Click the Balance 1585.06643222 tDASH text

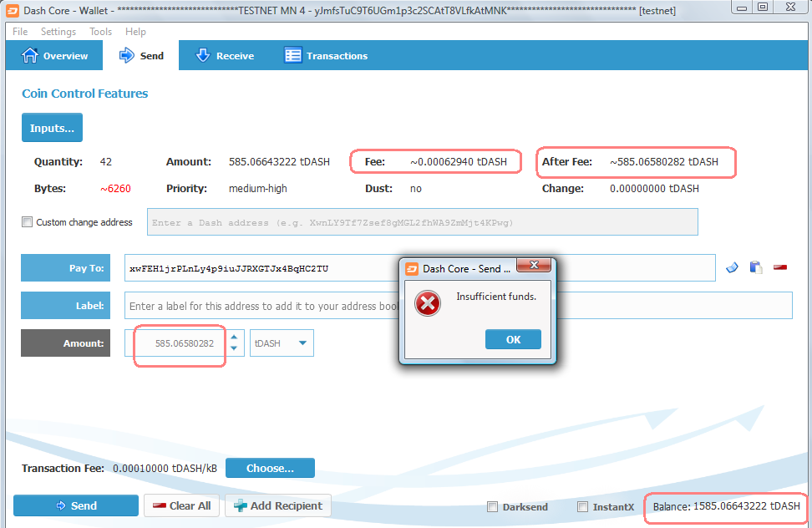point(726,506)
